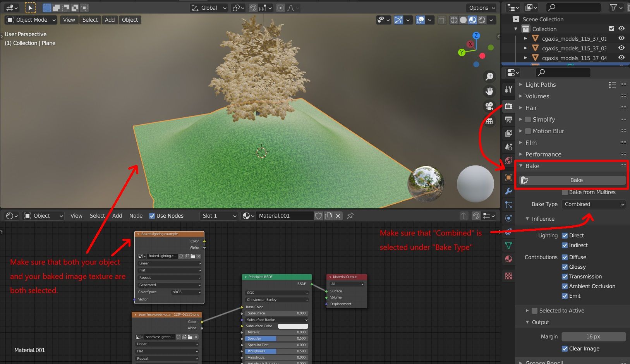The height and width of the screenshot is (364, 630).
Task: Click the zoom magnifier gizmo in viewport
Action: click(x=489, y=77)
